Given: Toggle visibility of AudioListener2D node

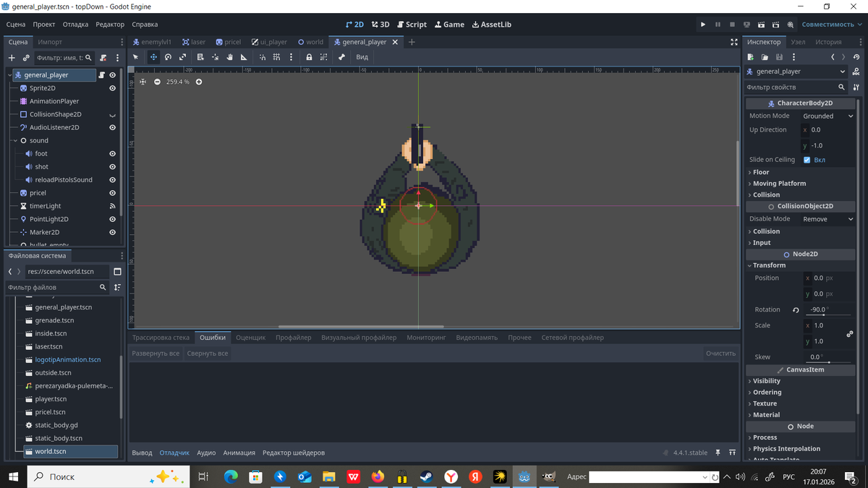Looking at the screenshot, I should coord(113,127).
